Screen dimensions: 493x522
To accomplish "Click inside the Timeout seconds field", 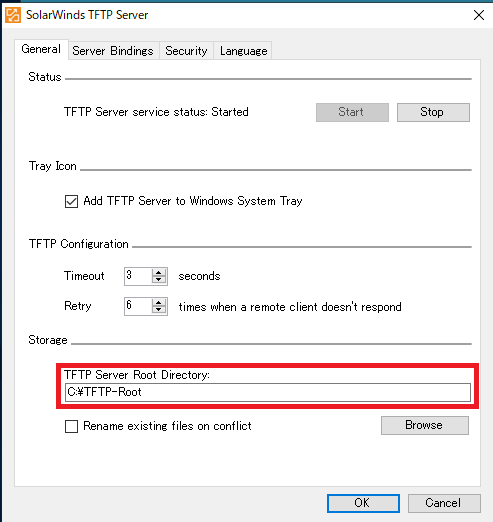I will tap(138, 276).
